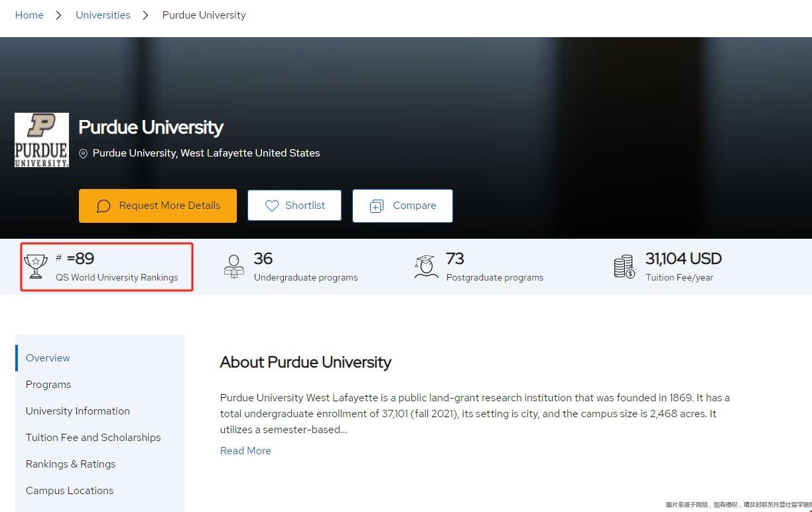812x512 pixels.
Task: Click the speech bubble icon in Request More Details
Action: (103, 206)
